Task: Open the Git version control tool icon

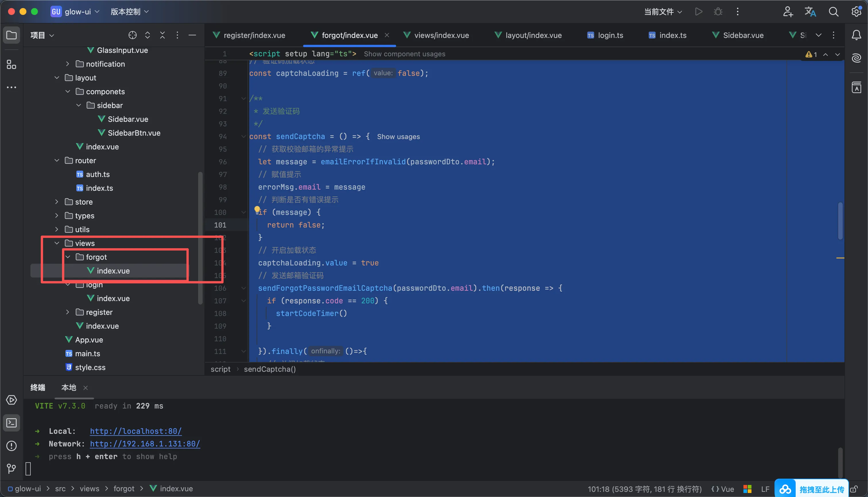Action: (11, 468)
